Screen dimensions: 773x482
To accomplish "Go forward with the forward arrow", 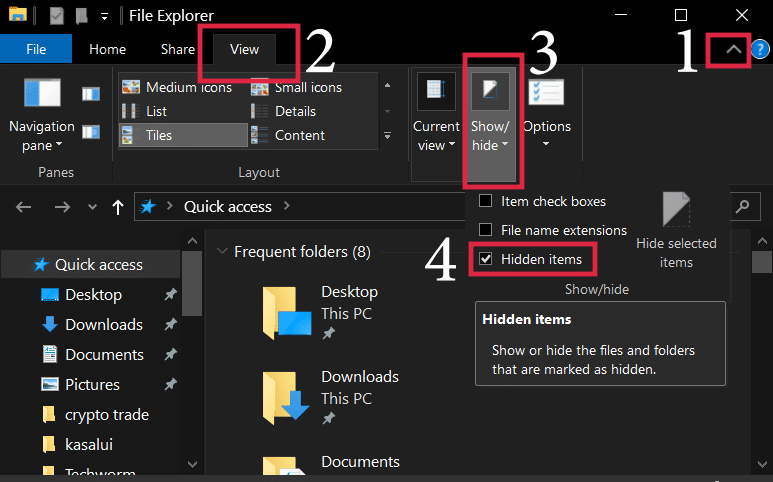I will point(62,207).
